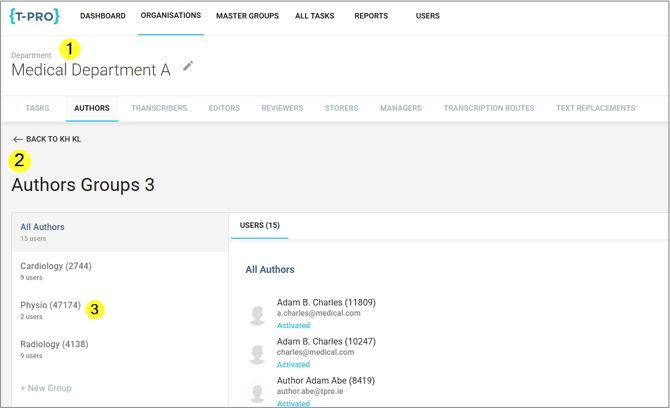Screen dimensions: 670x408
Task: Choose the Physio (47174) group
Action: [50, 306]
